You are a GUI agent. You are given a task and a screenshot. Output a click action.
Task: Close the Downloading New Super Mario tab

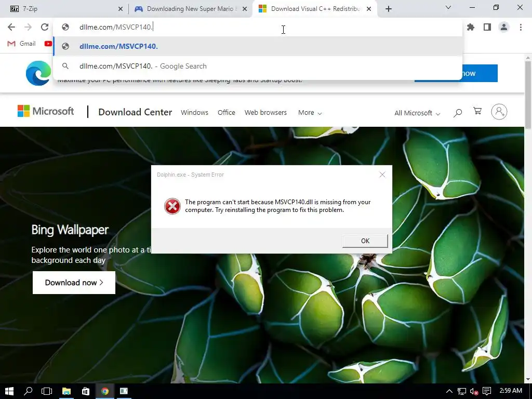coord(245,9)
